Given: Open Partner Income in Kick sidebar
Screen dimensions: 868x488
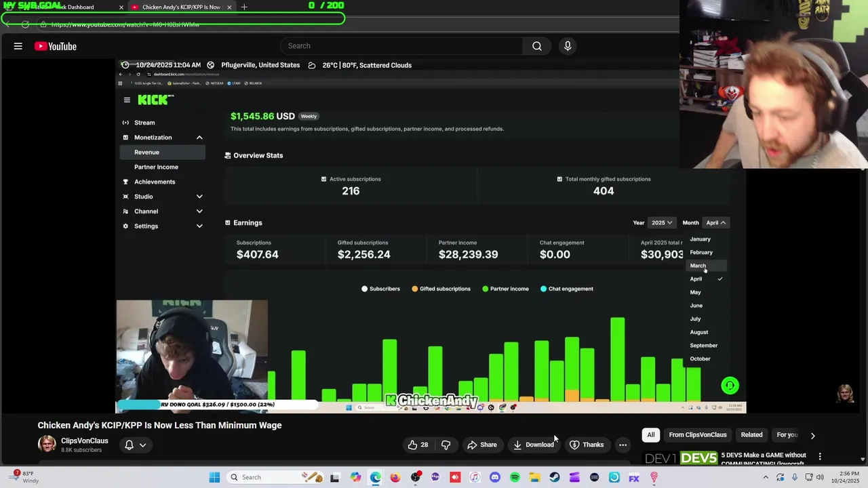Looking at the screenshot, I should tap(156, 167).
